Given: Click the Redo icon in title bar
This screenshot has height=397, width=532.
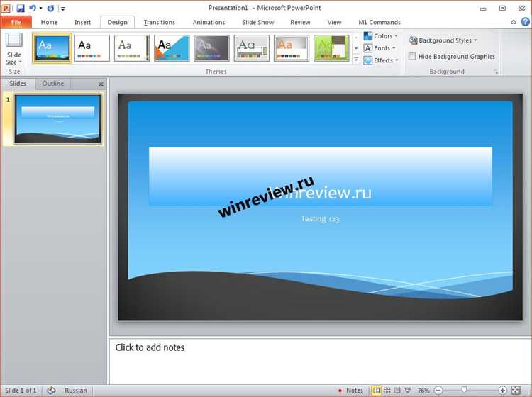Looking at the screenshot, I should (50, 8).
